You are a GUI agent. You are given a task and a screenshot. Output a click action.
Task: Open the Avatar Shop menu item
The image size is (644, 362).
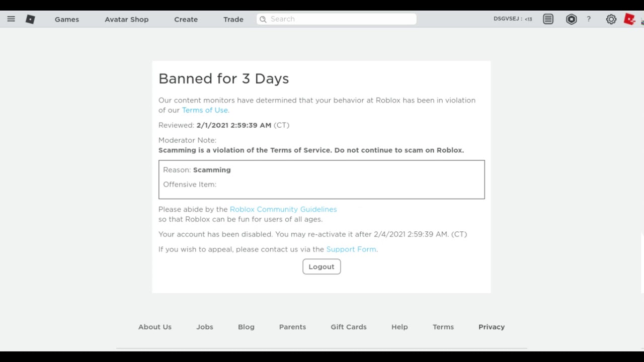click(x=127, y=19)
